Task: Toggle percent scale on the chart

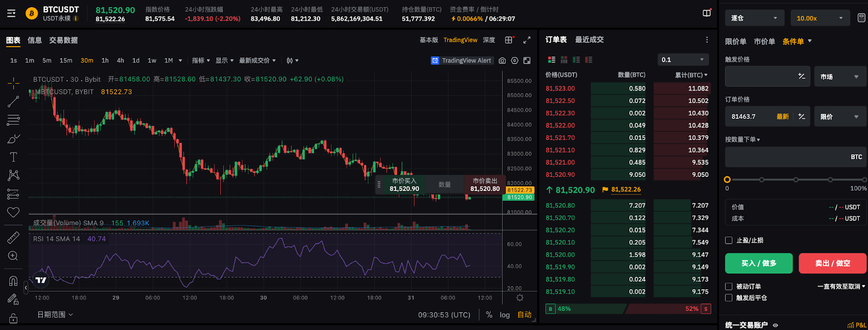Action: tap(489, 315)
